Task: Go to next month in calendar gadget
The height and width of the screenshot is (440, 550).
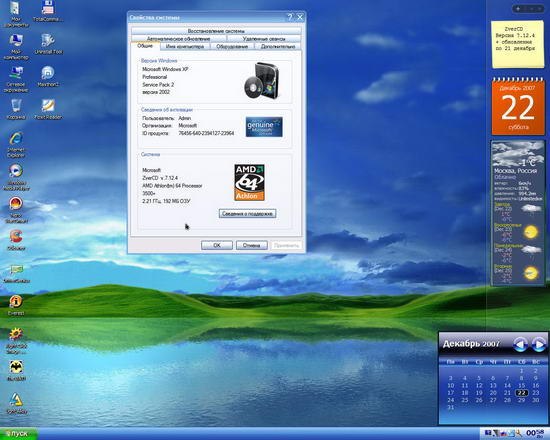Action: [538, 344]
